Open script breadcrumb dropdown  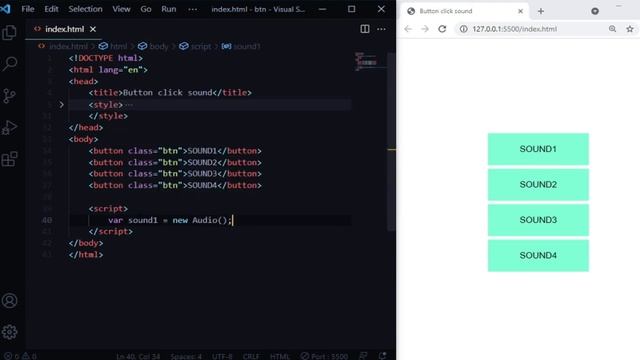(196, 46)
